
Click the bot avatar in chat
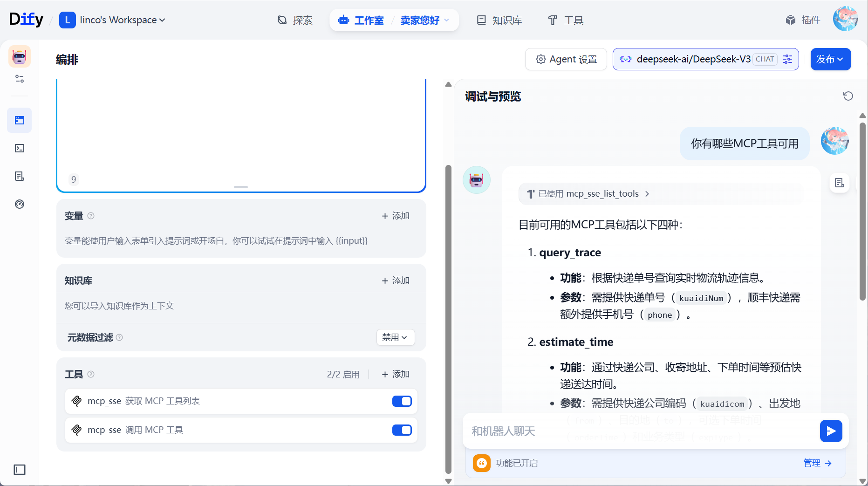click(x=476, y=180)
